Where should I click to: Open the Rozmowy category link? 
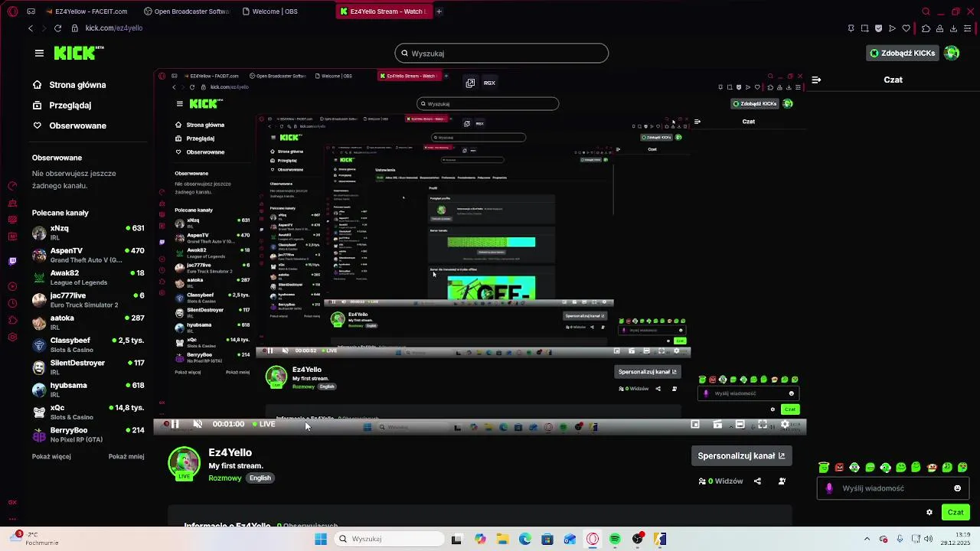pos(225,478)
